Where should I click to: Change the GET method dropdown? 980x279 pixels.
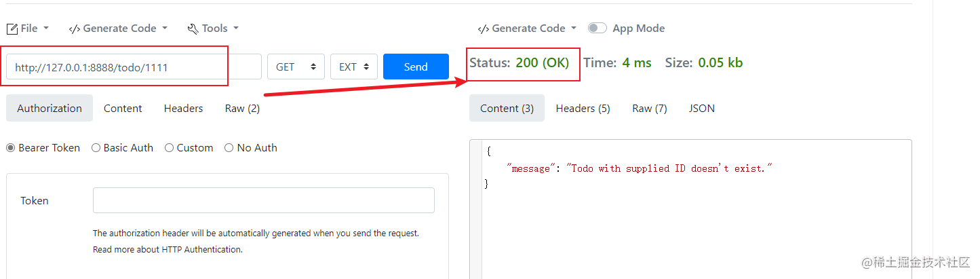296,67
